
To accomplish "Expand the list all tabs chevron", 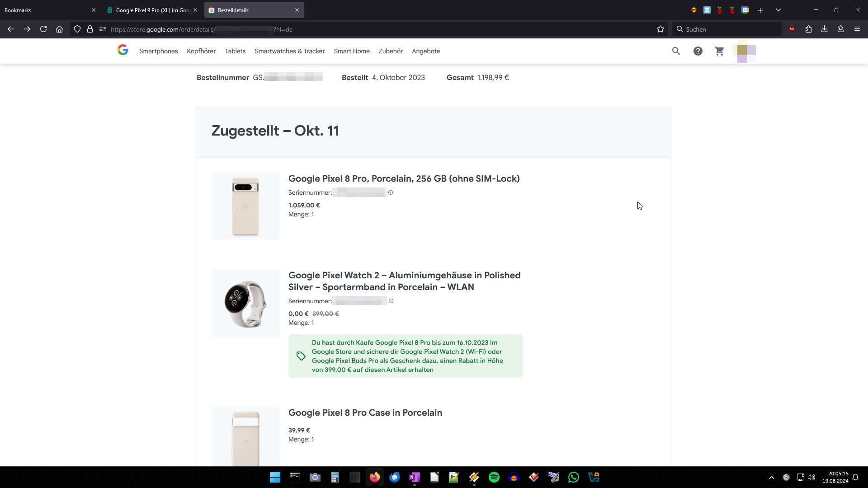I will point(778,10).
